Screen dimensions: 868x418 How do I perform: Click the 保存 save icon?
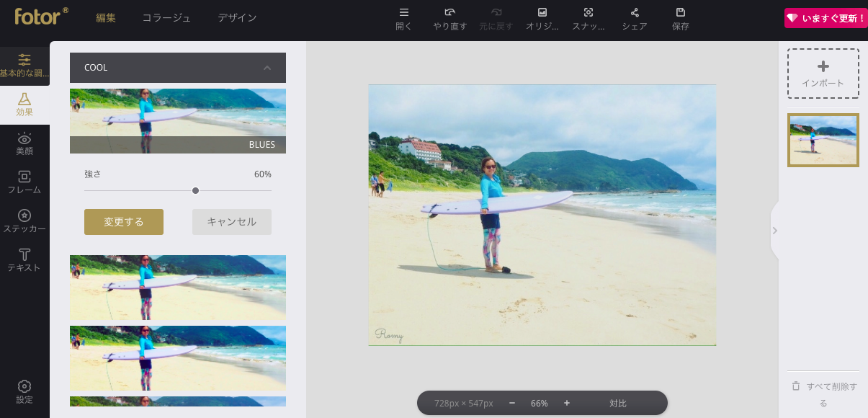[681, 12]
